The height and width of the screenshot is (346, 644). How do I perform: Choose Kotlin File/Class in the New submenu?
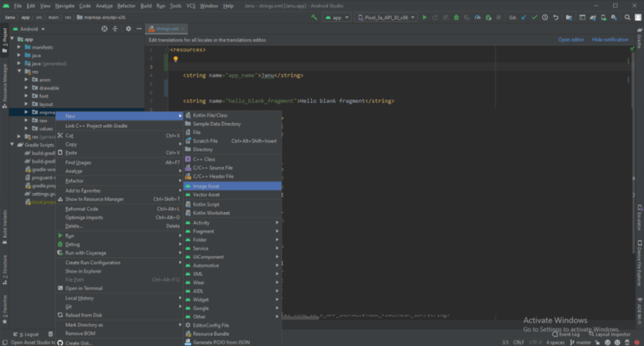(x=232, y=115)
